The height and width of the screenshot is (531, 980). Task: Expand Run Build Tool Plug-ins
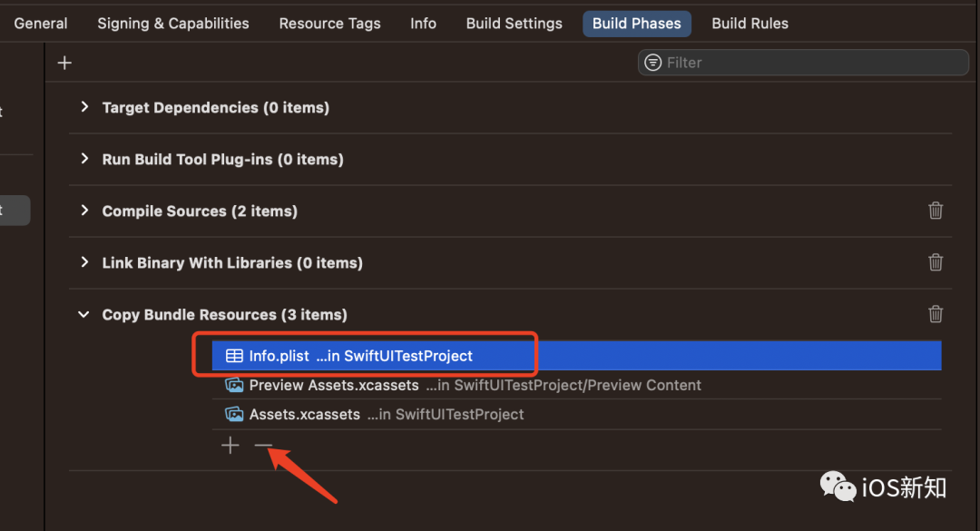[83, 159]
